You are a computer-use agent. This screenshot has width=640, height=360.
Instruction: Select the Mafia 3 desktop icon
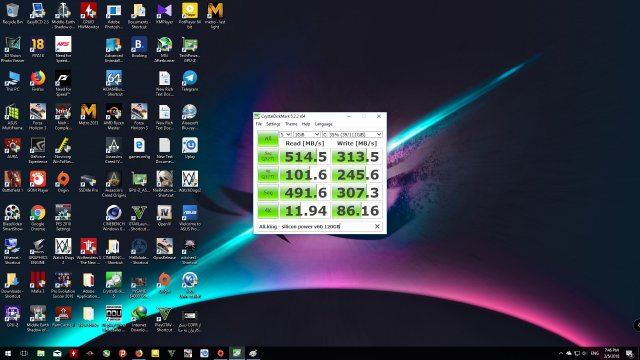click(x=38, y=283)
